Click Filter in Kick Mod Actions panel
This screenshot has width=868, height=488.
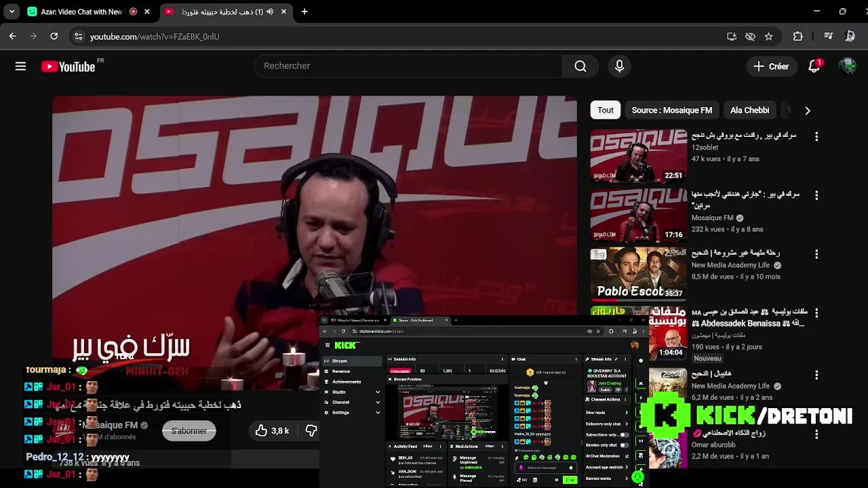pos(490,446)
